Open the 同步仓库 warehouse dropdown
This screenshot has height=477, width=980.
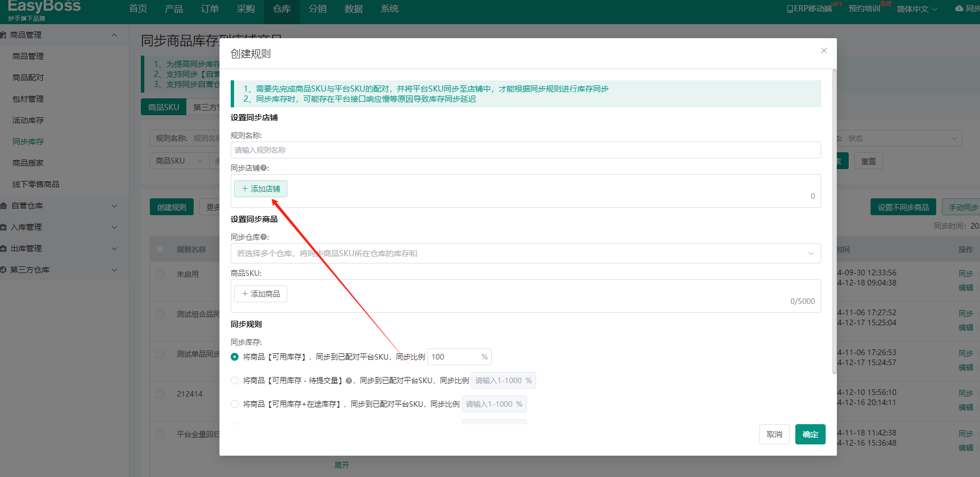525,253
